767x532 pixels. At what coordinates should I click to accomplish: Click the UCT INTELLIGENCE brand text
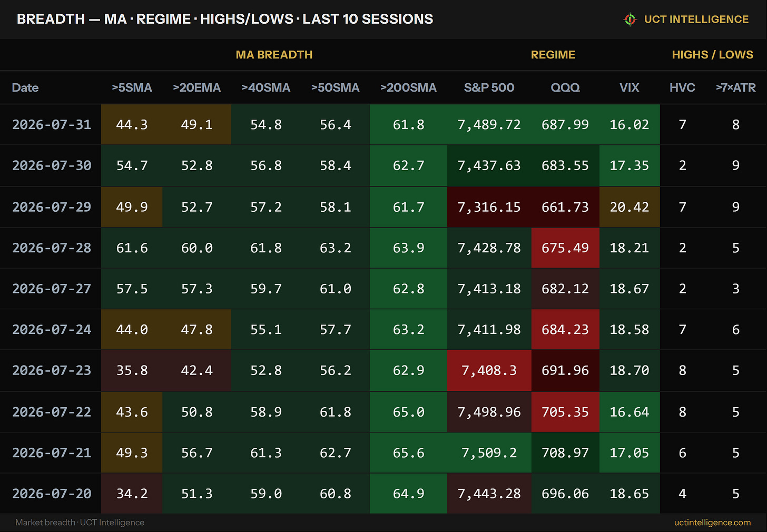pyautogui.click(x=696, y=19)
